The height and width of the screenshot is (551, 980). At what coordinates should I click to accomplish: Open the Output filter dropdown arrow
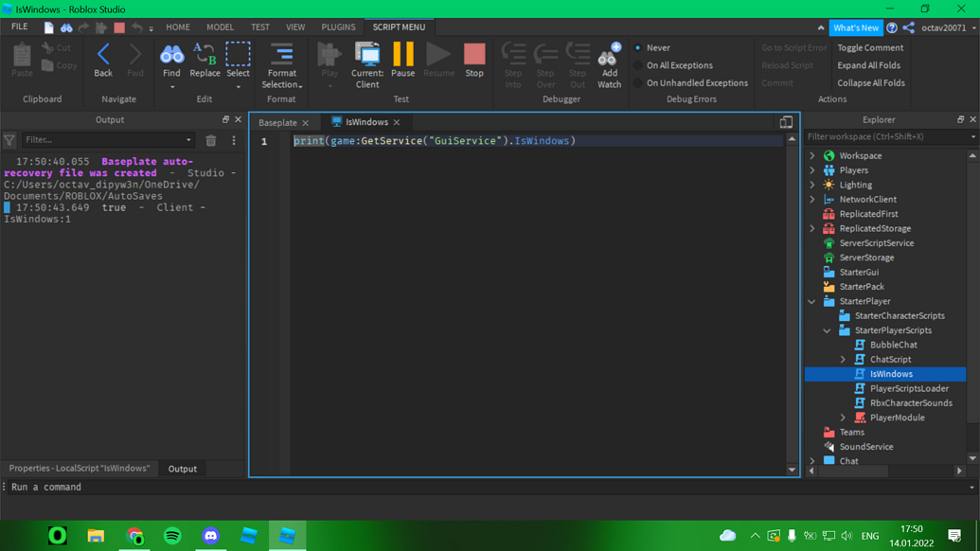click(188, 140)
